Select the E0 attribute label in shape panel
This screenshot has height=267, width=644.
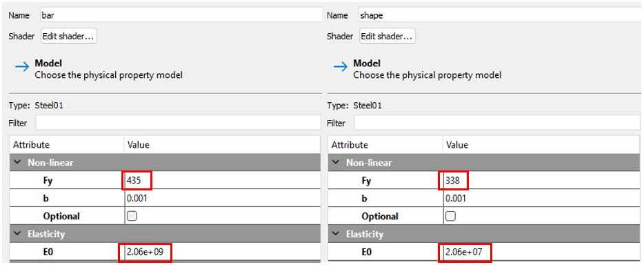(367, 252)
